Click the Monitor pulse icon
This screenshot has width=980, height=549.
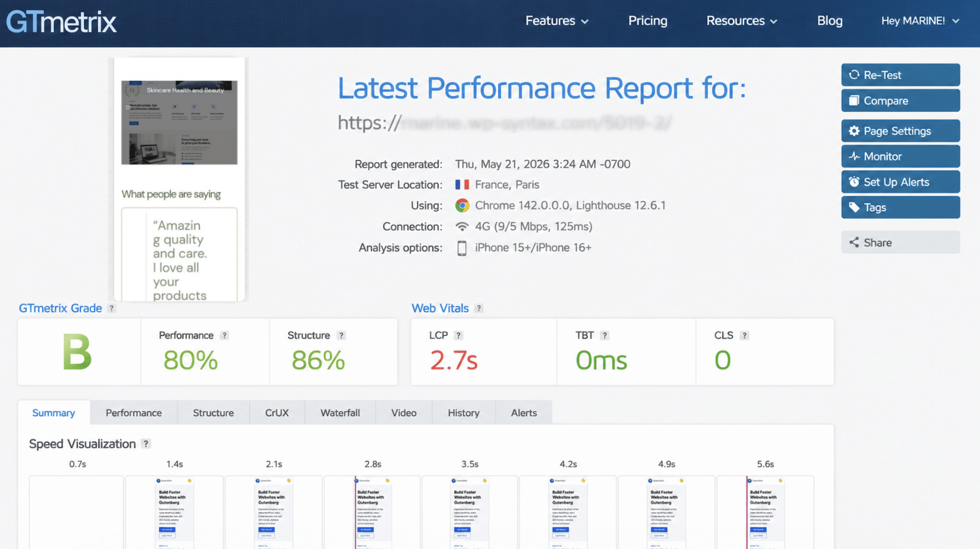pos(854,156)
